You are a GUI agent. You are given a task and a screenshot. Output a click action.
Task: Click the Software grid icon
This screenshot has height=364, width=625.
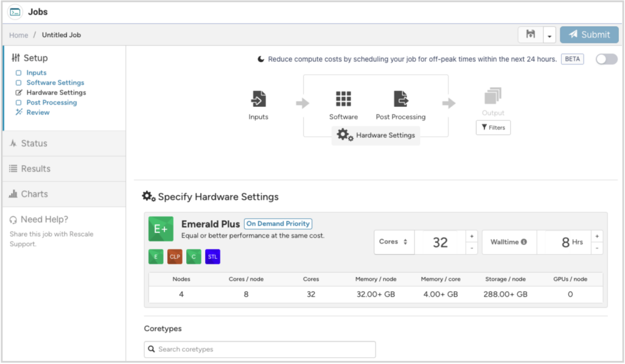[344, 98]
